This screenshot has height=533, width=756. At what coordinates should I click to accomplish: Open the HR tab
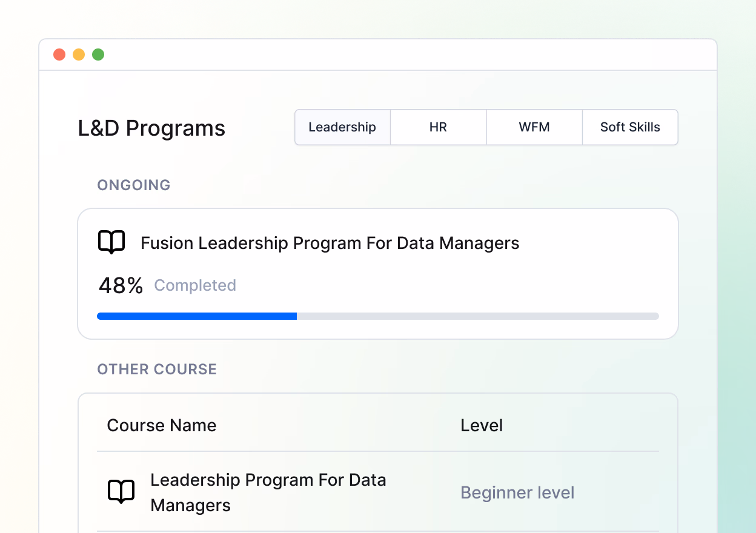(438, 127)
